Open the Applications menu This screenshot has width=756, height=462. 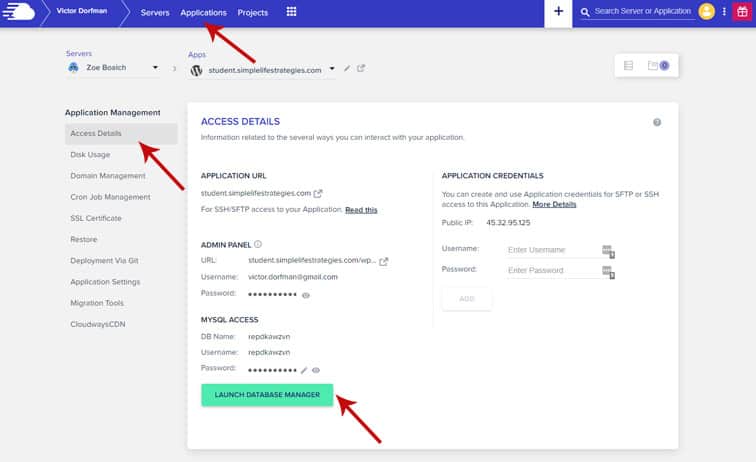tap(203, 13)
